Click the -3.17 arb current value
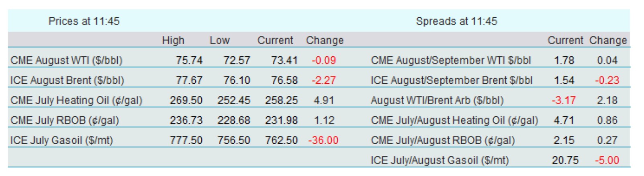 pyautogui.click(x=564, y=100)
